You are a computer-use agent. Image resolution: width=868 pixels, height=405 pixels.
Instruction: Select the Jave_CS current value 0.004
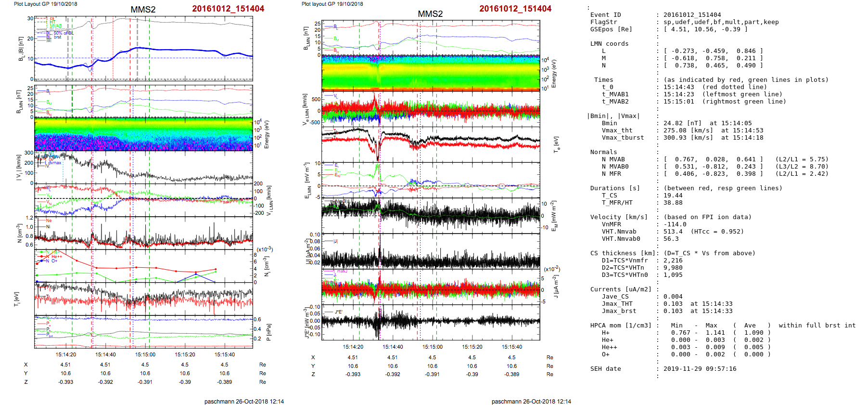pyautogui.click(x=673, y=297)
